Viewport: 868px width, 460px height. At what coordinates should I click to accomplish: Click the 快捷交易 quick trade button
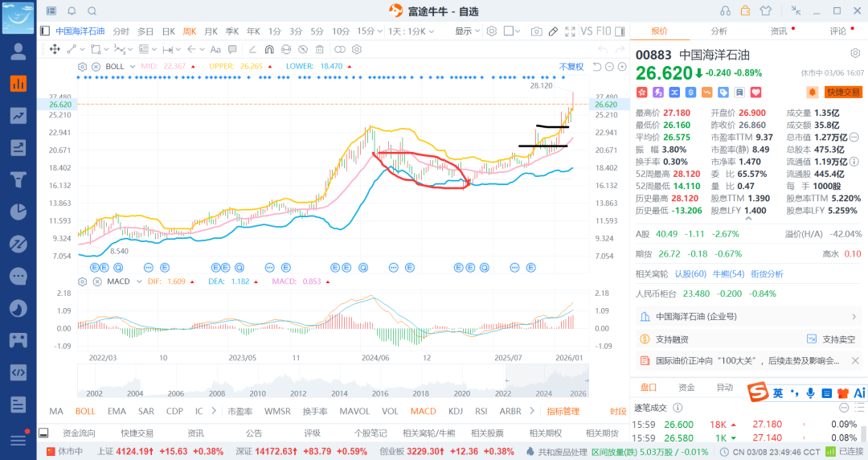(844, 92)
